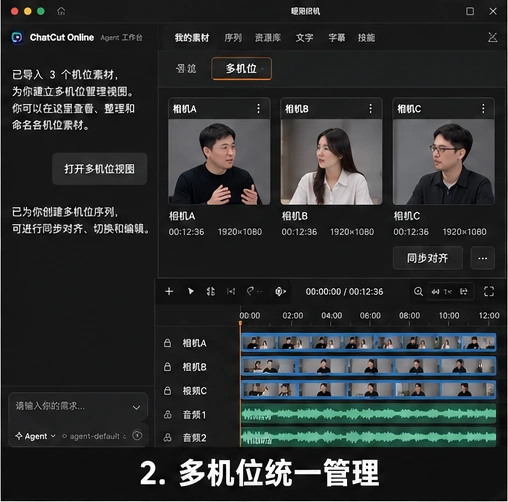Switch to the 资源库 tab

click(x=268, y=38)
